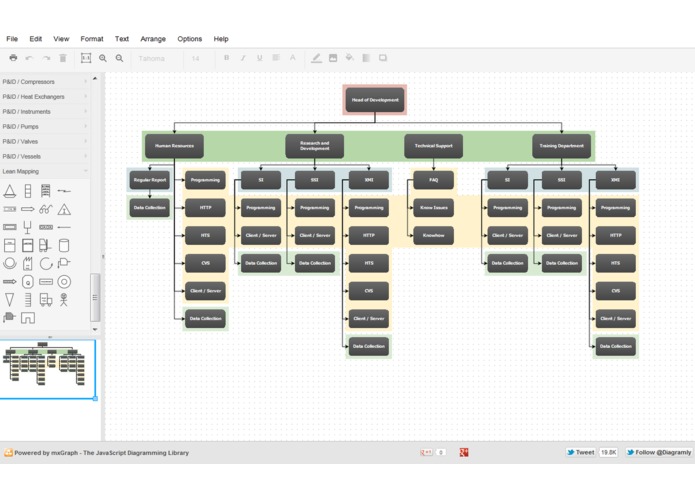The height and width of the screenshot is (494, 695).
Task: Open the Powered by mxGraph link
Action: (97, 453)
